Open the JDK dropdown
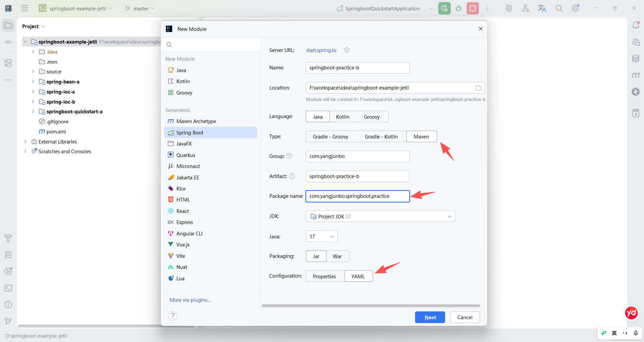This screenshot has height=342, width=644. [x=380, y=216]
